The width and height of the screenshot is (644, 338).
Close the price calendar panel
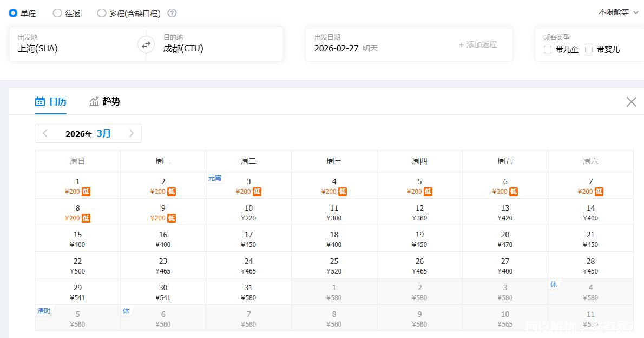(x=631, y=102)
